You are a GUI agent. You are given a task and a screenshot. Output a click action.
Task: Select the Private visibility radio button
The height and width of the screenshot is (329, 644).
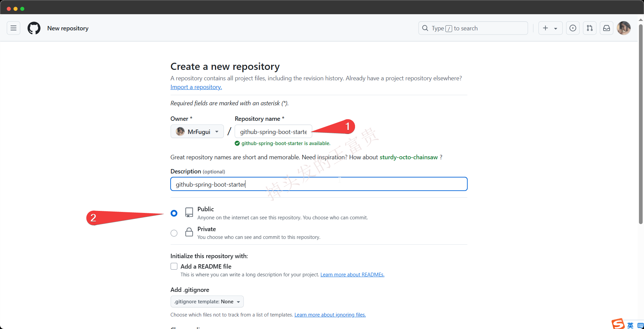(x=174, y=233)
